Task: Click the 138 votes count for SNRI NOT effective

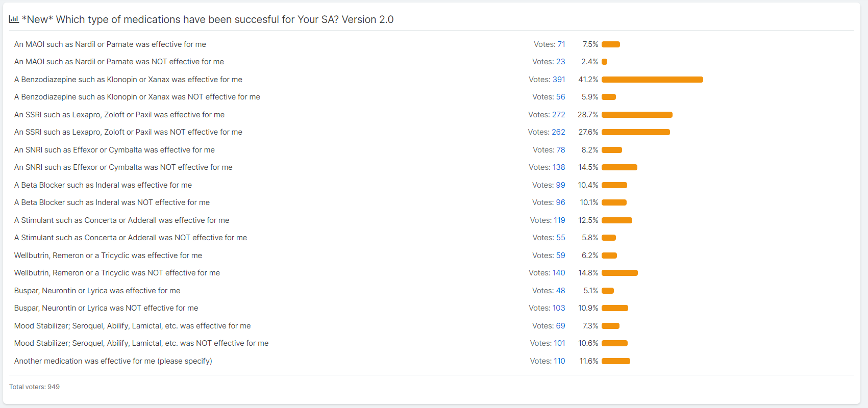Action: (559, 167)
